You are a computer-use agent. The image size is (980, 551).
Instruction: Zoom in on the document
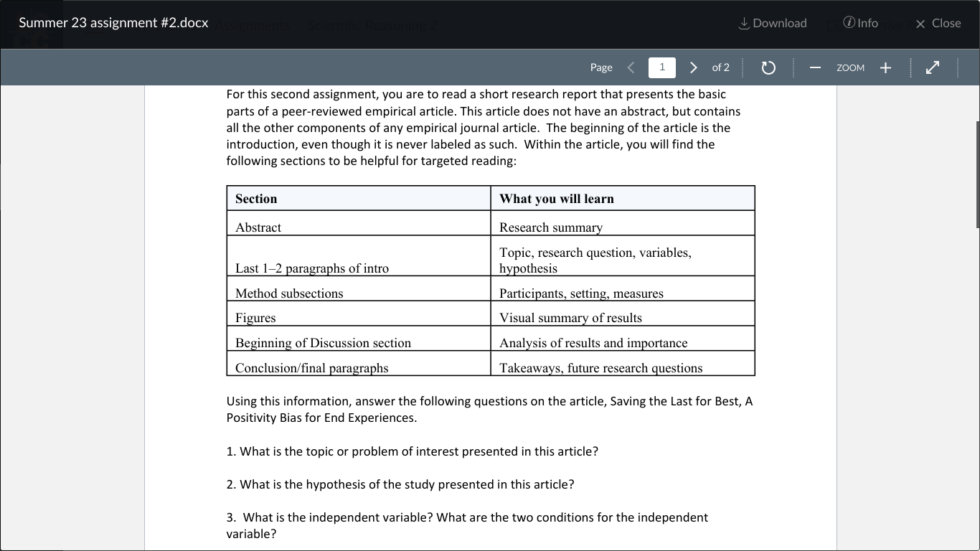885,67
